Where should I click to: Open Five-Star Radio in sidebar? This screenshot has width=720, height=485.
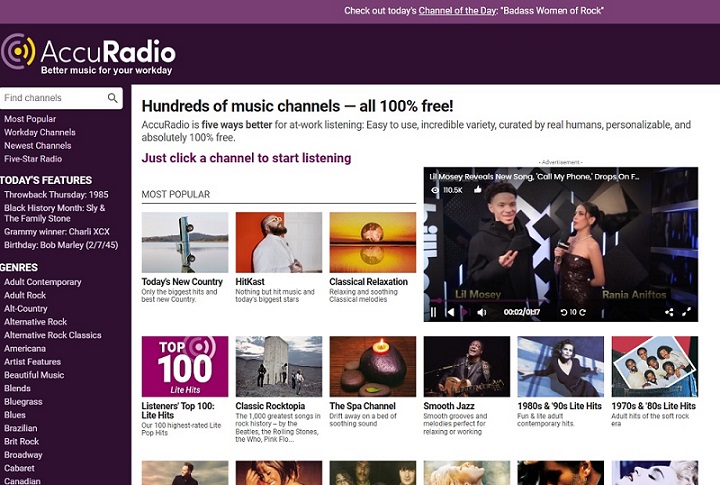click(x=33, y=159)
